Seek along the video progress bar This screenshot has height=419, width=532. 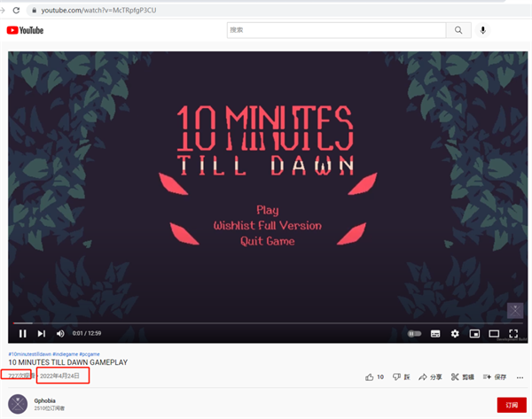click(268, 323)
